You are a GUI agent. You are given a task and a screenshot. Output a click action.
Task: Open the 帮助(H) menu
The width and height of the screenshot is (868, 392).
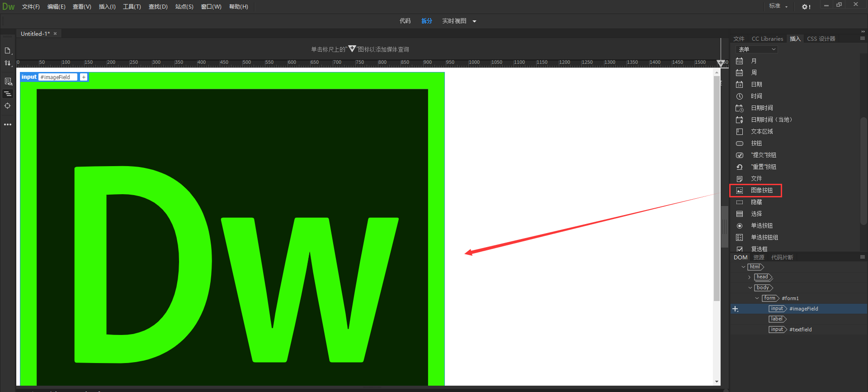(239, 7)
